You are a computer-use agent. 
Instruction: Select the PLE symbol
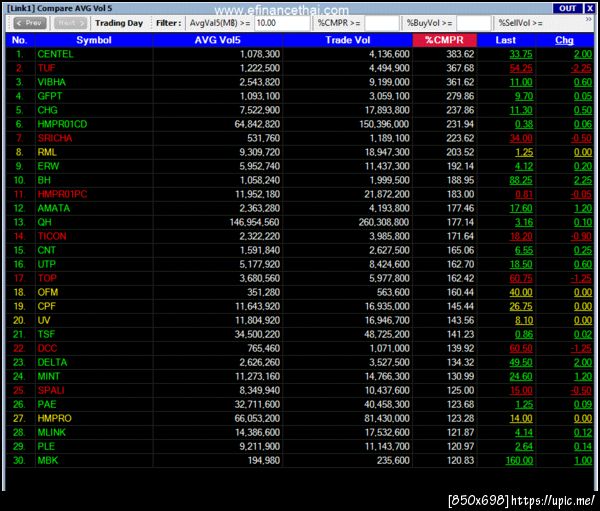coord(46,446)
